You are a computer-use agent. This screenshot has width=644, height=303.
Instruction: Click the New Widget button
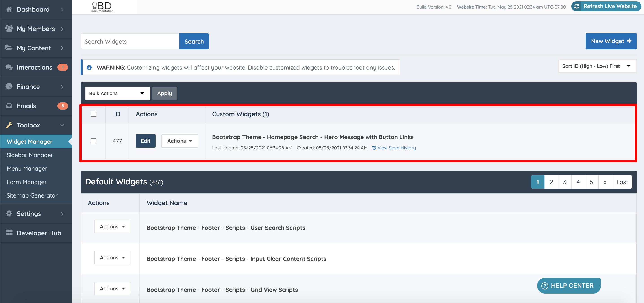click(611, 41)
